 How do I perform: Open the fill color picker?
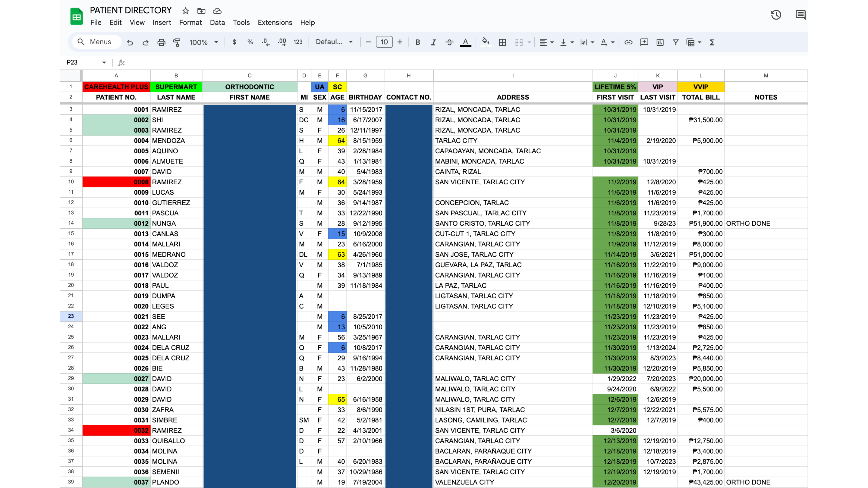pos(485,42)
